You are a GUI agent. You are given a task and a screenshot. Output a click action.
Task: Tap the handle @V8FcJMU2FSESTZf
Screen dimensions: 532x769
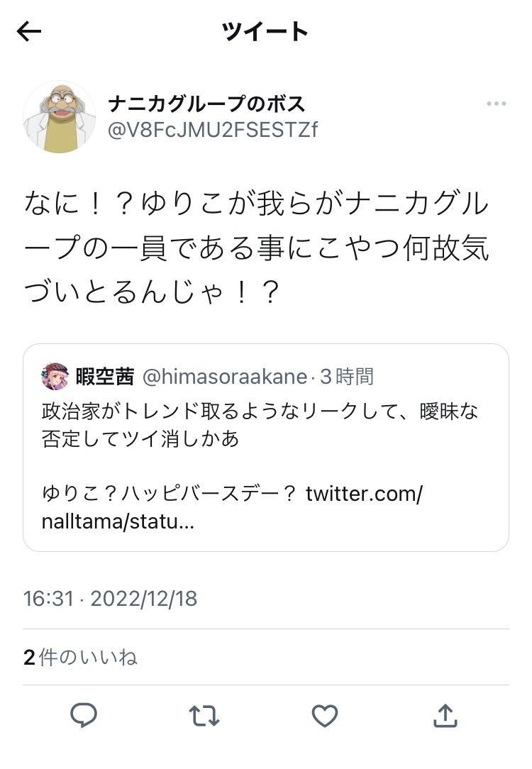coord(213,130)
